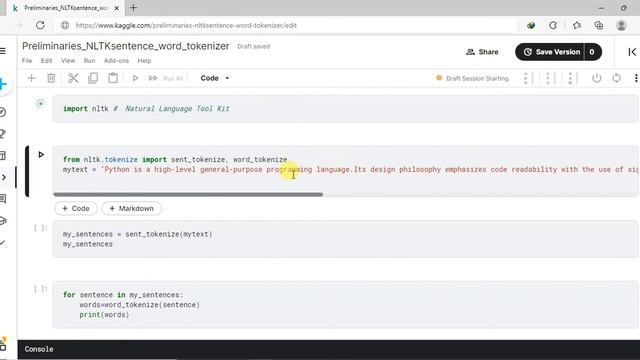Run the current cell from toolbar
The height and width of the screenshot is (360, 640).
[x=135, y=78]
